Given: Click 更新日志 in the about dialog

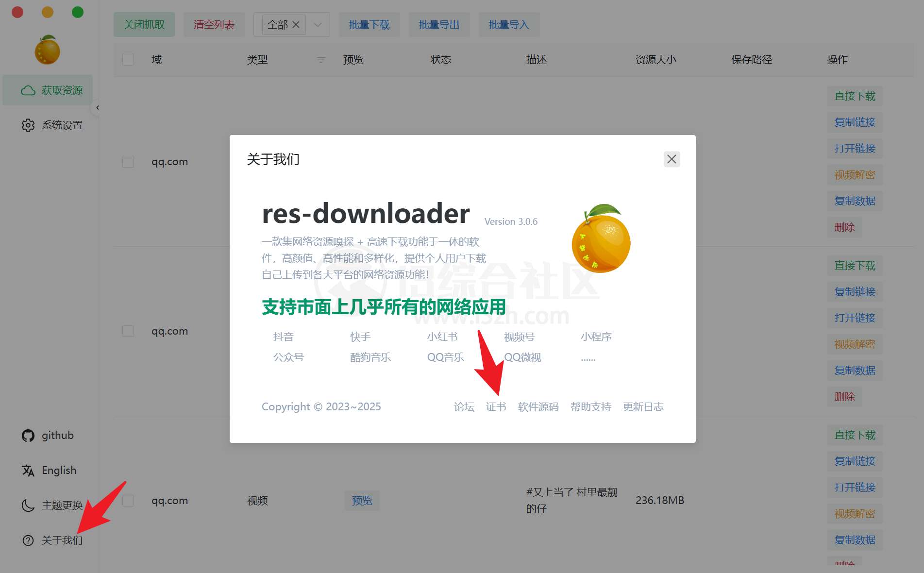Looking at the screenshot, I should (x=643, y=407).
